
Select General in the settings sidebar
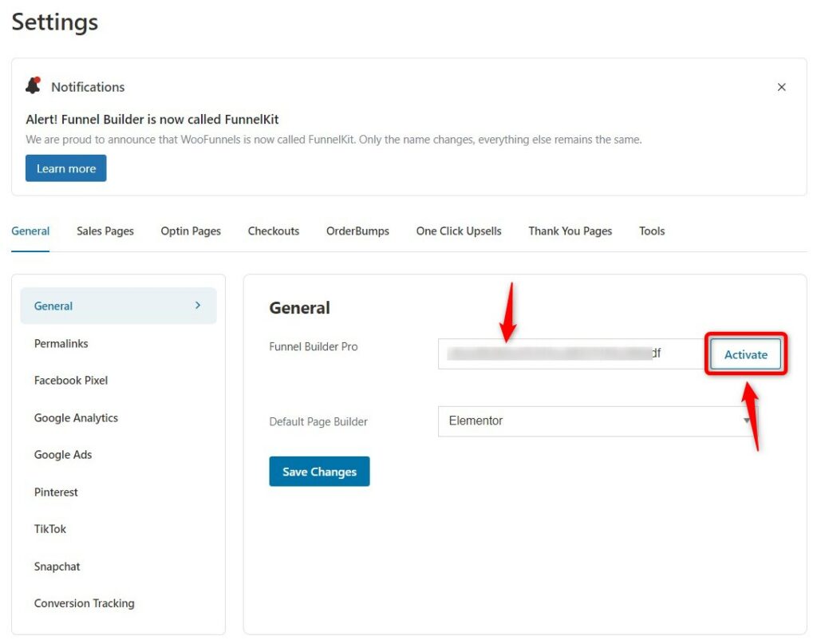click(x=118, y=306)
